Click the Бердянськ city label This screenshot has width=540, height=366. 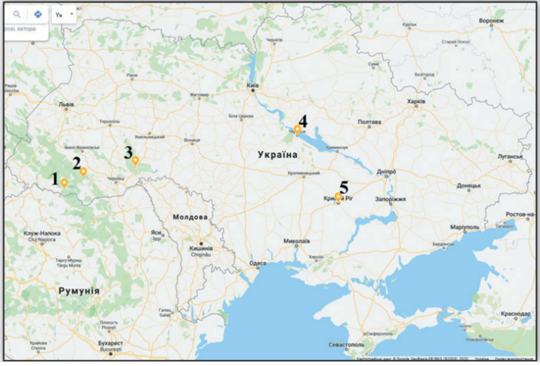click(443, 244)
